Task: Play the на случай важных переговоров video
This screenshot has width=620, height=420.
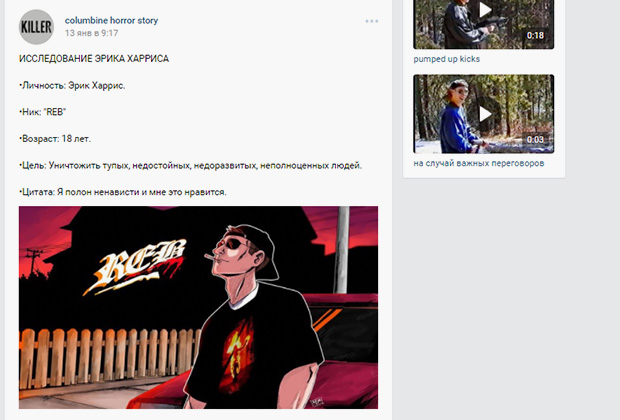Action: click(x=485, y=114)
